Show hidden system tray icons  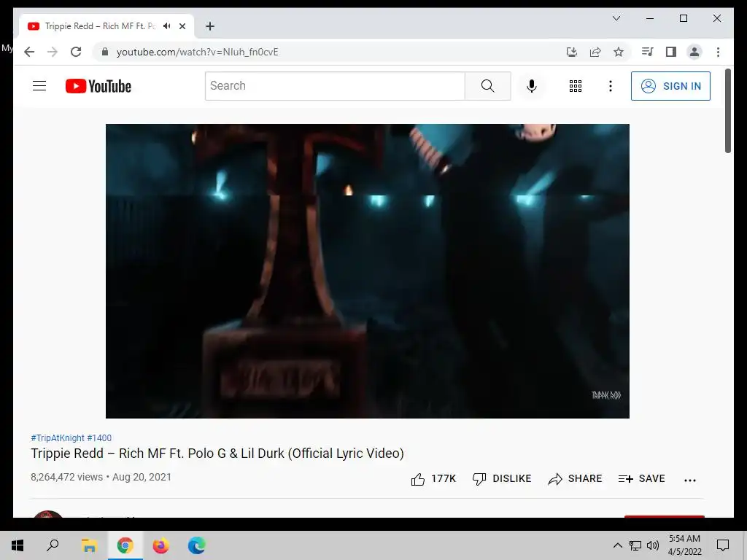click(x=617, y=545)
